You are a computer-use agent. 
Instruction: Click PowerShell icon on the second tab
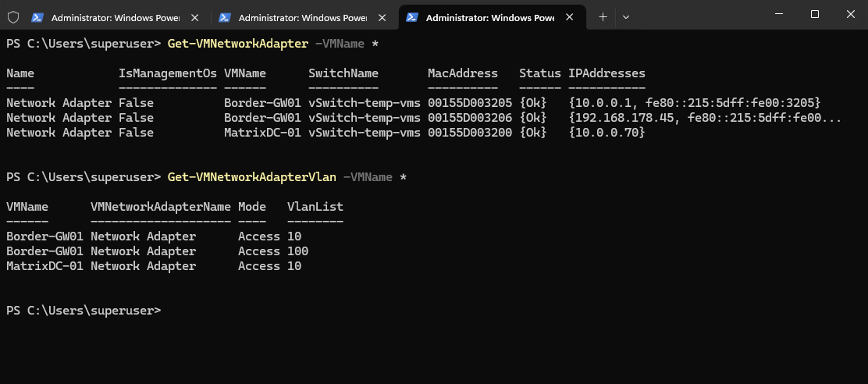(x=225, y=17)
